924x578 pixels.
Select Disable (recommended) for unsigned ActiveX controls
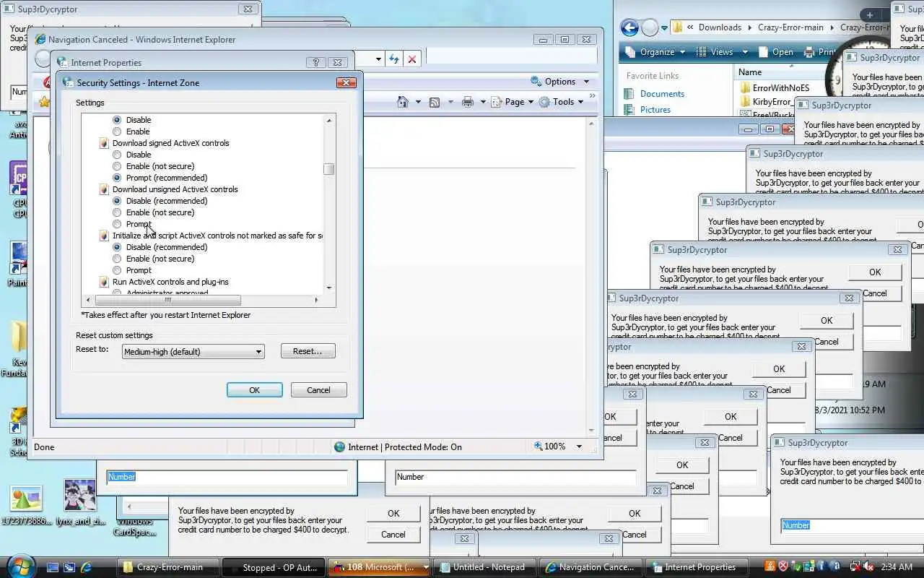[117, 201]
